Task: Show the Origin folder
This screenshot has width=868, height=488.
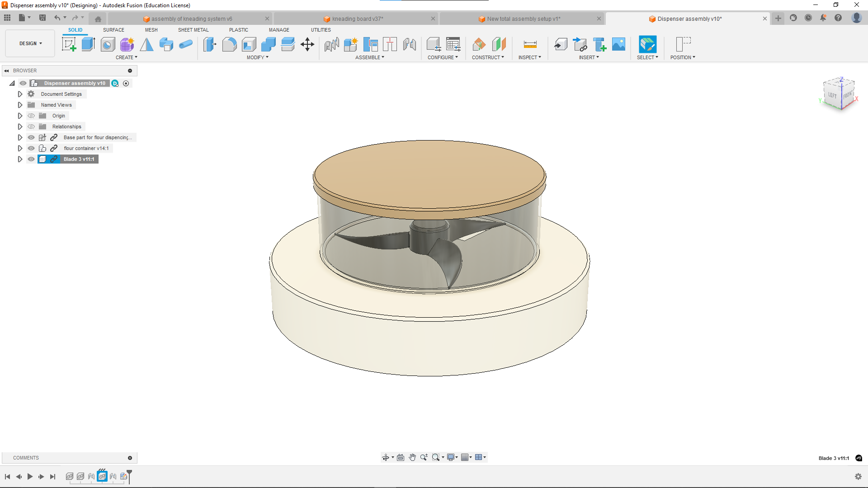Action: [31, 116]
